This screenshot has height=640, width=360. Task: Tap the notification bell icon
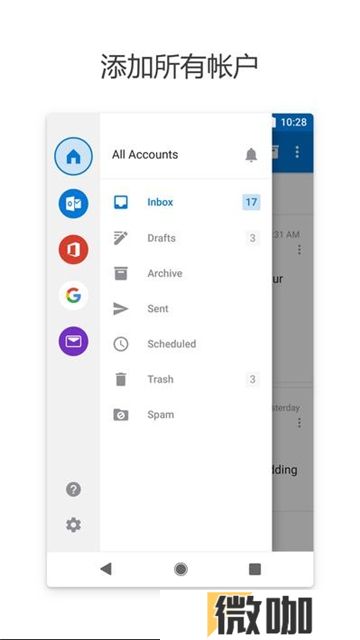point(251,155)
